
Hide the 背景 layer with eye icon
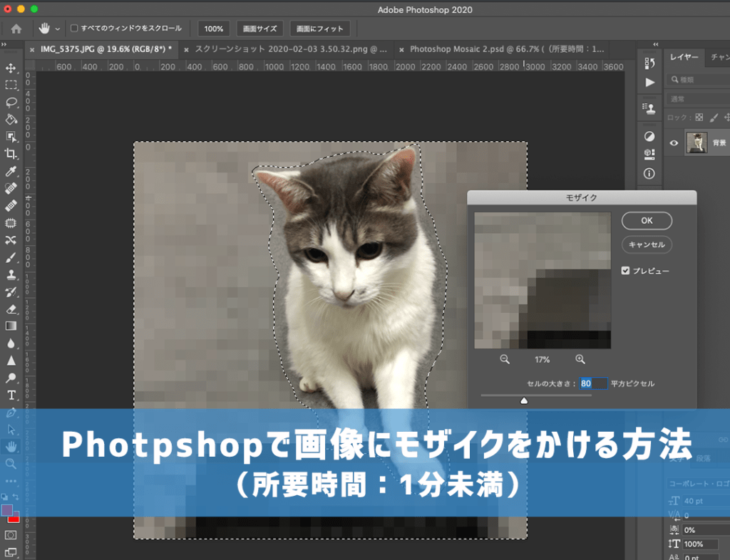click(x=674, y=142)
